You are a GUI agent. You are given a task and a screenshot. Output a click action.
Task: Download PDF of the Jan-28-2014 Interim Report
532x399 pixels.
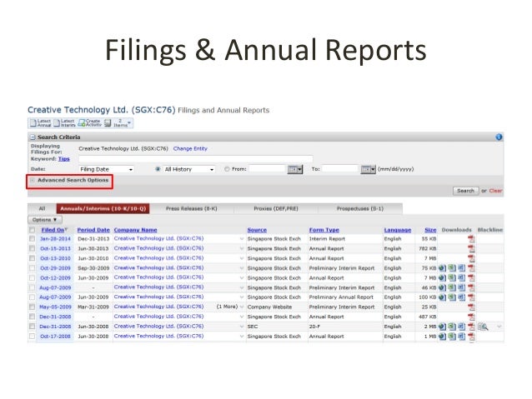tap(471, 239)
